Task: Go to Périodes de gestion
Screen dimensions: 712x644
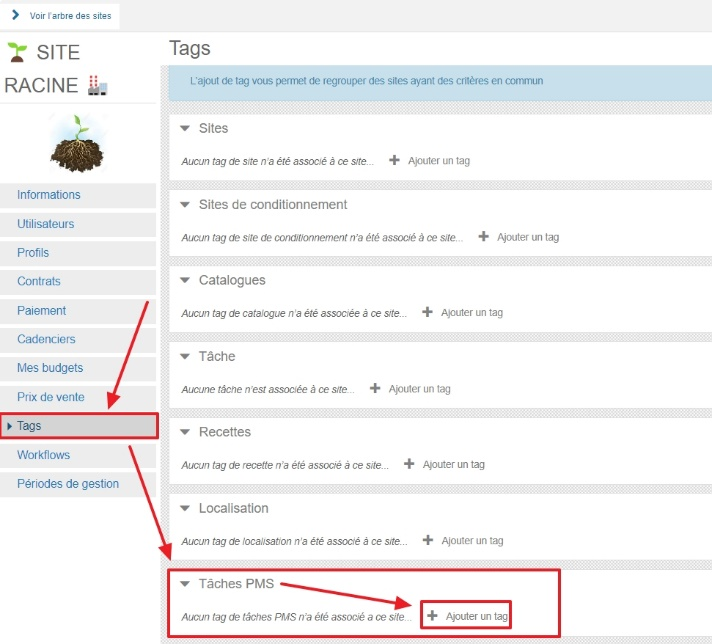Action: click(x=67, y=484)
